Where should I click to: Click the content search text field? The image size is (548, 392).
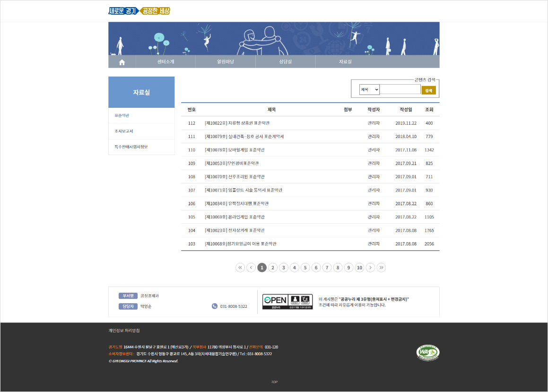click(400, 89)
